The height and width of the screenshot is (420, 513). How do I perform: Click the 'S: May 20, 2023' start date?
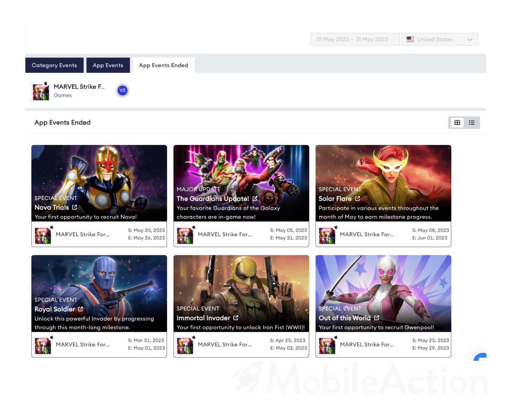click(x=146, y=230)
